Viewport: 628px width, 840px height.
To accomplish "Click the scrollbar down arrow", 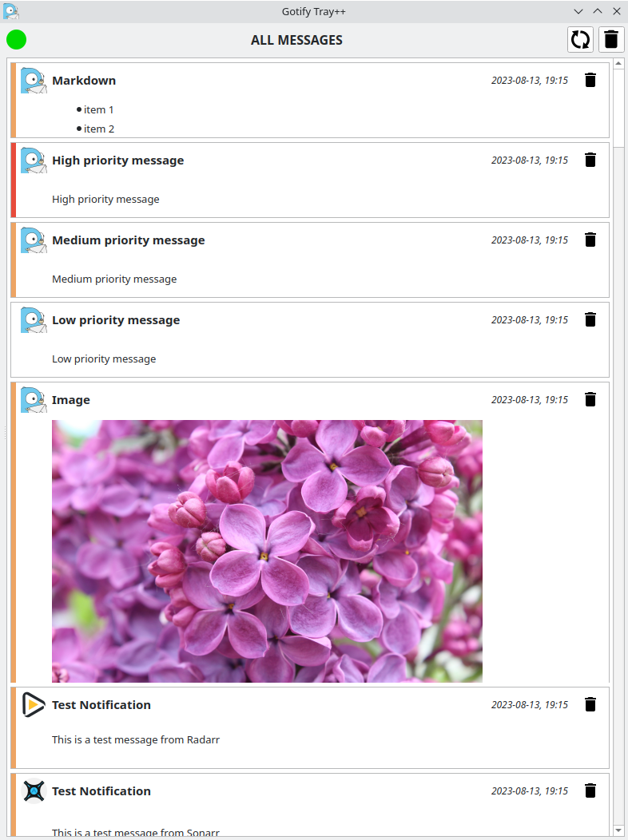I will click(618, 830).
